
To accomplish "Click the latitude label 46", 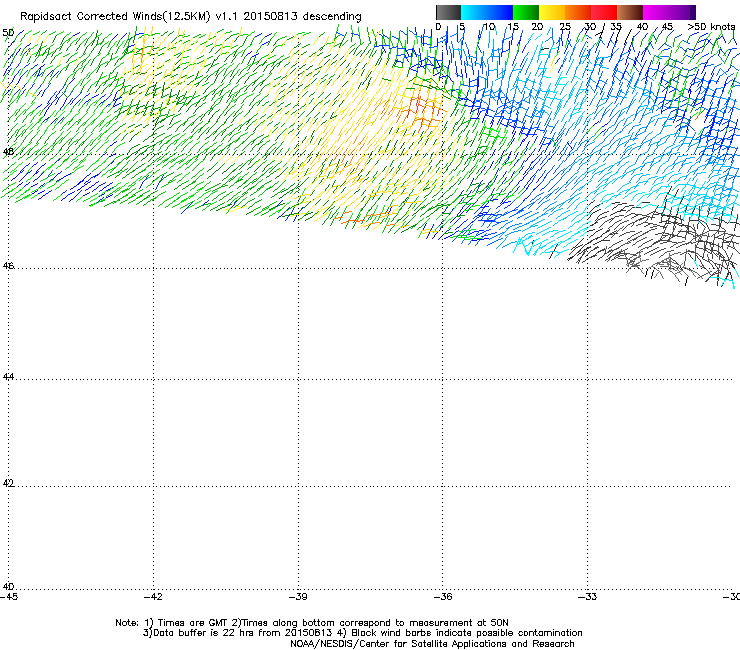I will tap(8, 266).
